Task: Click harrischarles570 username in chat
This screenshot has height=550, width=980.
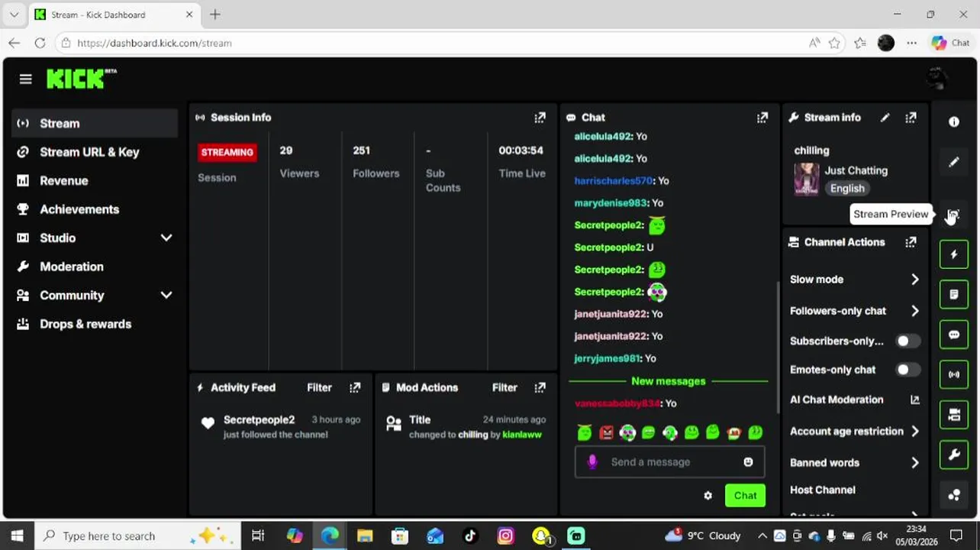Action: point(614,181)
